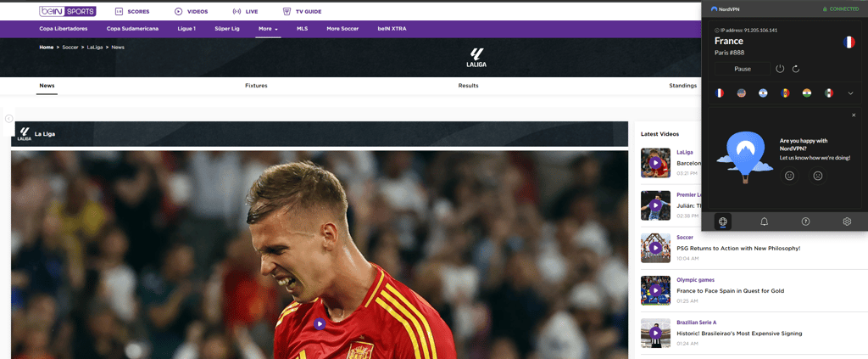Open NordVPN settings gear
This screenshot has height=359, width=868.
coord(847,222)
